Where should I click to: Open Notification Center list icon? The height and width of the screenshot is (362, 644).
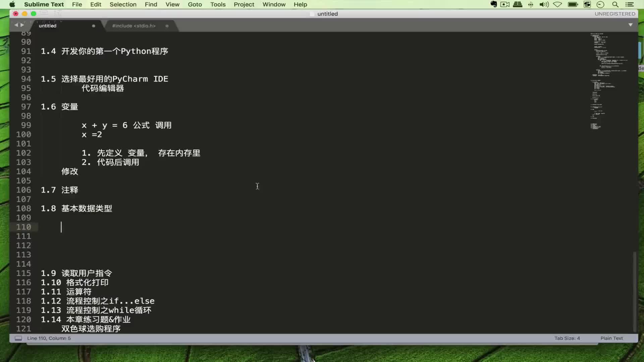(x=630, y=4)
